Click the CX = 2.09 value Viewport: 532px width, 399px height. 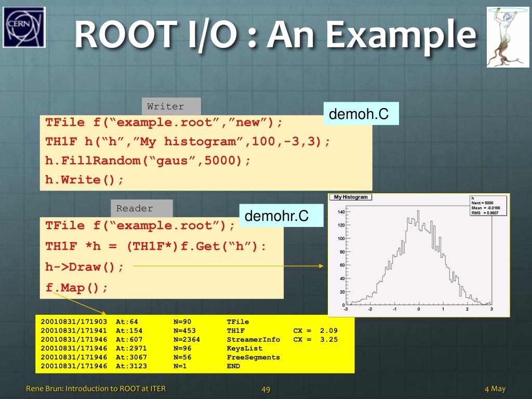tap(315, 330)
